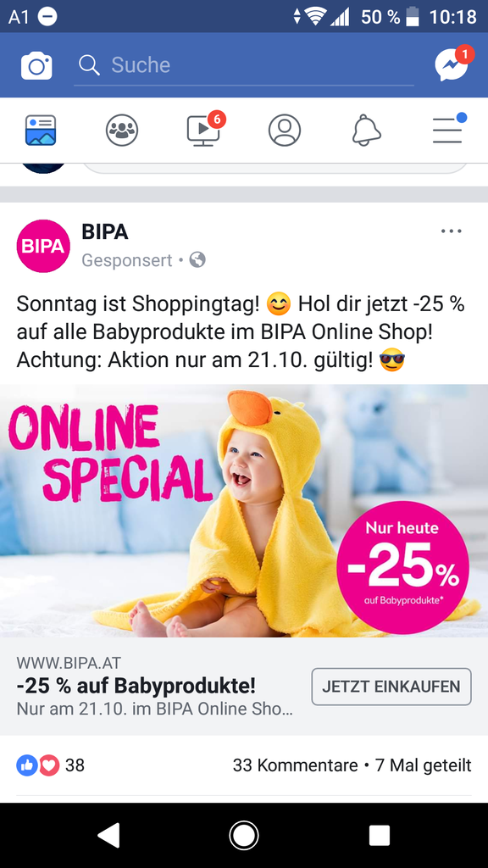Open the Groups tab icon
The width and height of the screenshot is (488, 868).
(122, 130)
